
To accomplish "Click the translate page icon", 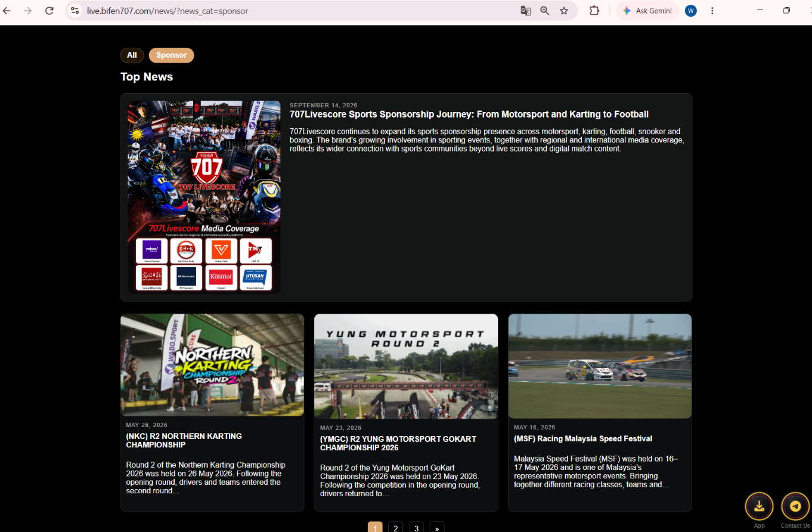I will [525, 11].
